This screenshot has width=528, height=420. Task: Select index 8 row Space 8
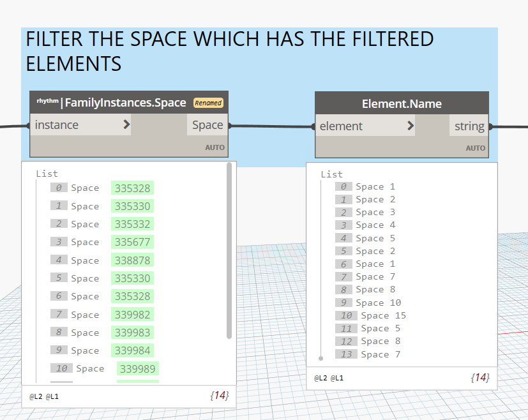point(365,289)
